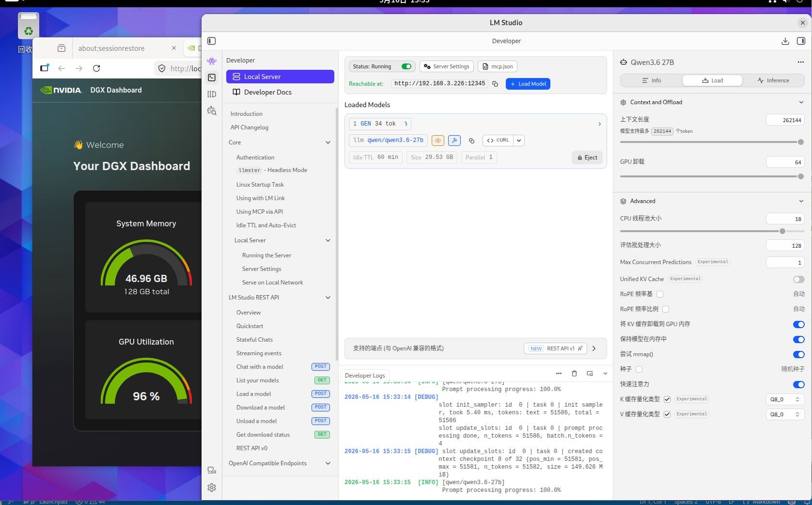This screenshot has height=505, width=812.
Task: Eject the loaded qwen3.6-27b model
Action: [587, 158]
